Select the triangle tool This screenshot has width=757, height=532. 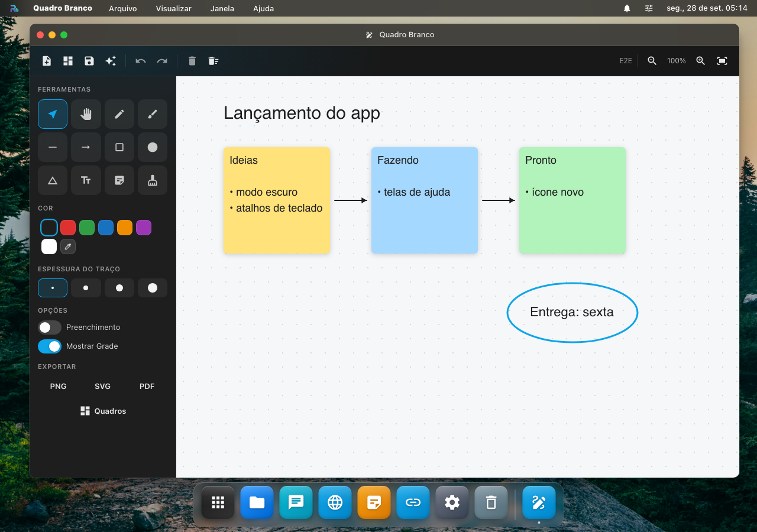[x=53, y=180]
